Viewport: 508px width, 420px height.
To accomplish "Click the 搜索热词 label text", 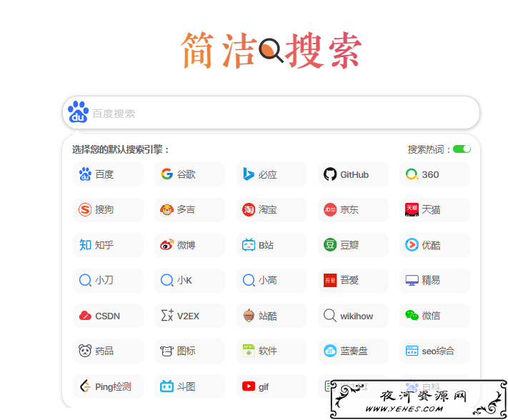I will [428, 149].
